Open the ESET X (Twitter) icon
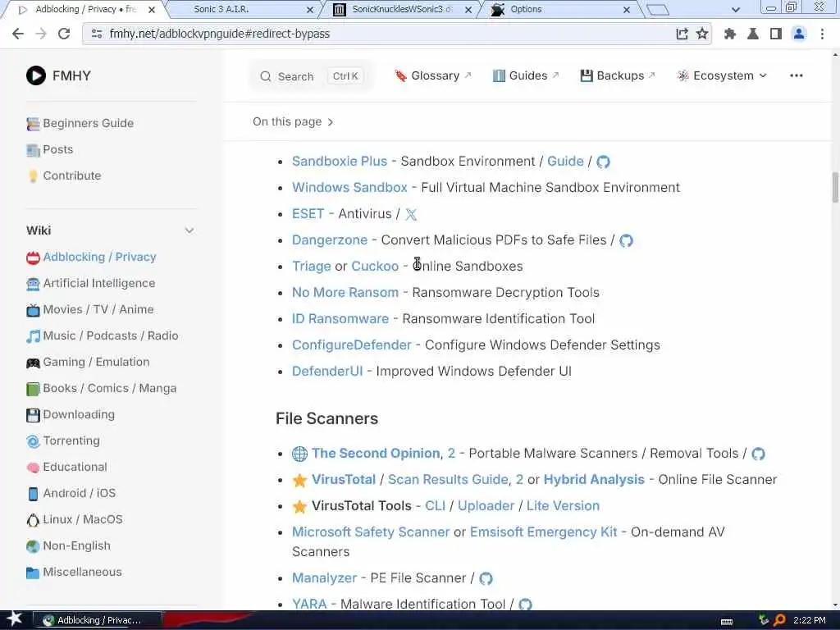This screenshot has width=840, height=630. 411,214
